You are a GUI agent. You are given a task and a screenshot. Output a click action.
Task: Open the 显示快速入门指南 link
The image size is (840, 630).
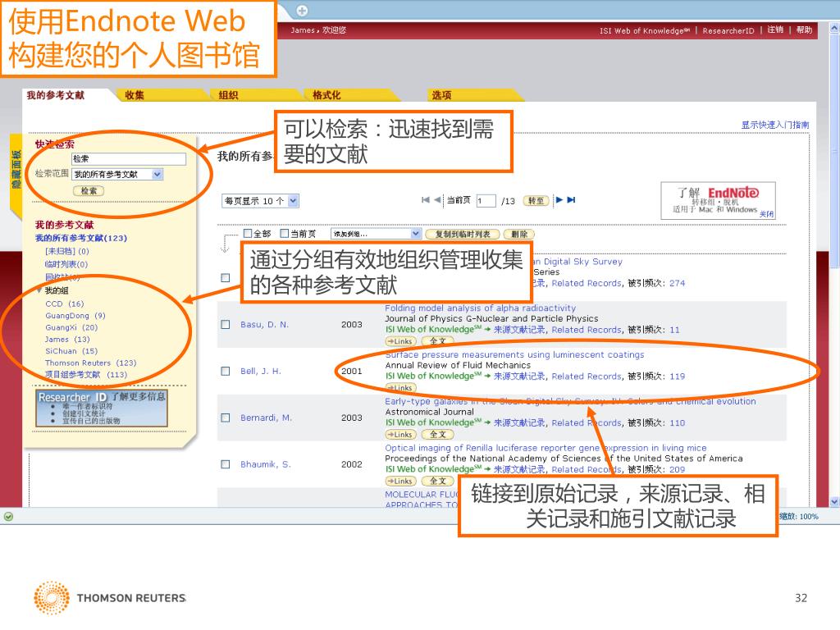pyautogui.click(x=775, y=125)
